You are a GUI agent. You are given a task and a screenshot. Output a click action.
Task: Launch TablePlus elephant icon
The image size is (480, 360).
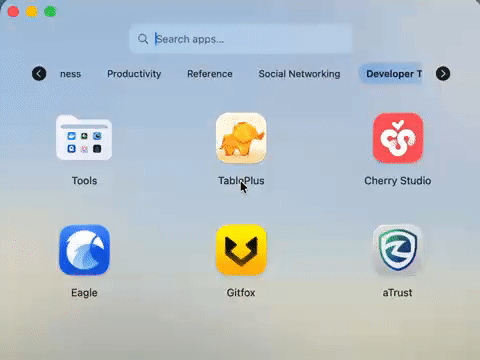241,138
